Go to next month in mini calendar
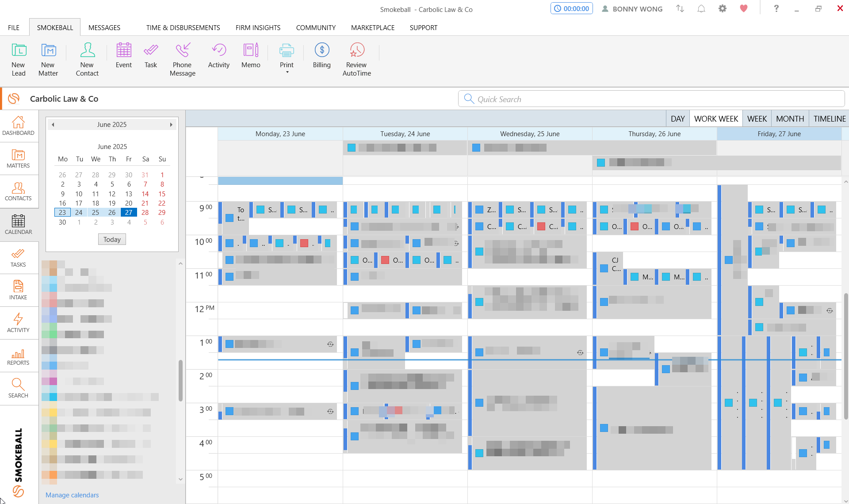 click(x=171, y=125)
